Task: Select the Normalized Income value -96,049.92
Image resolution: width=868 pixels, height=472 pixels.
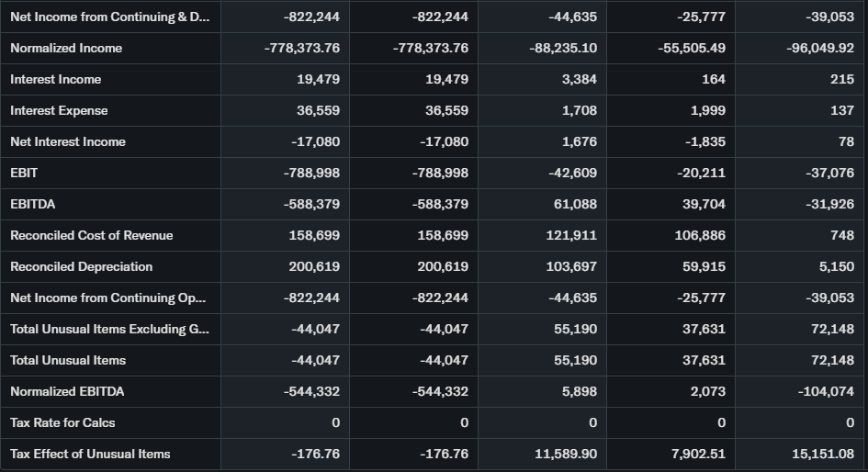Action: 820,48
